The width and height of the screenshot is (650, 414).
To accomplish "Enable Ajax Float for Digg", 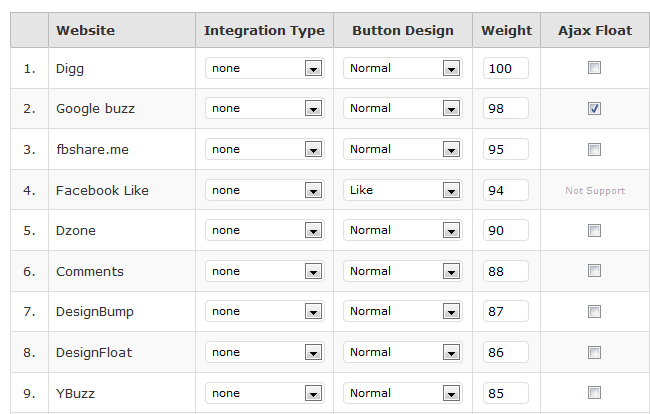I will click(594, 68).
